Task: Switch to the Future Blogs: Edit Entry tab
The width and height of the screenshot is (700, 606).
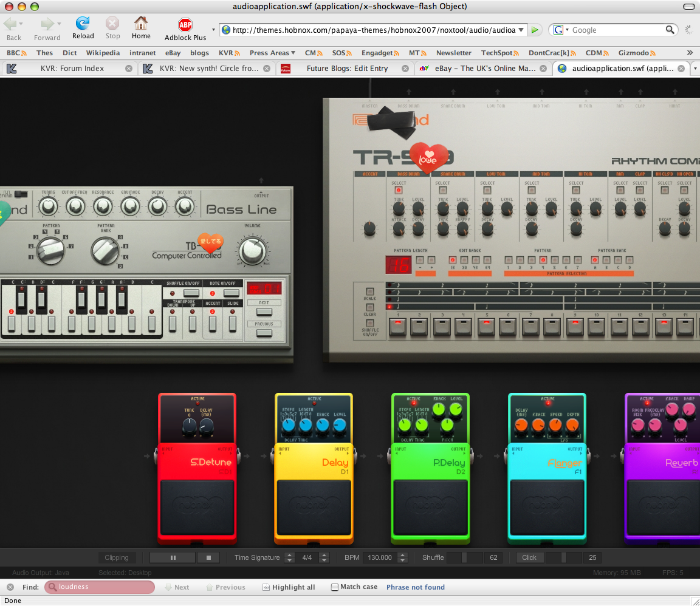Action: click(348, 68)
